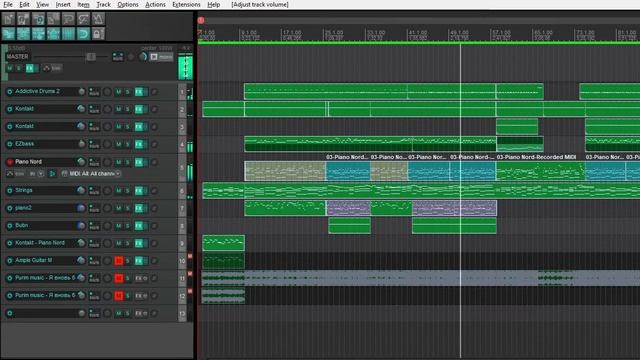The height and width of the screenshot is (360, 640).
Task: Toggle the auto-crossfade toolbar icon
Action: coord(8,33)
